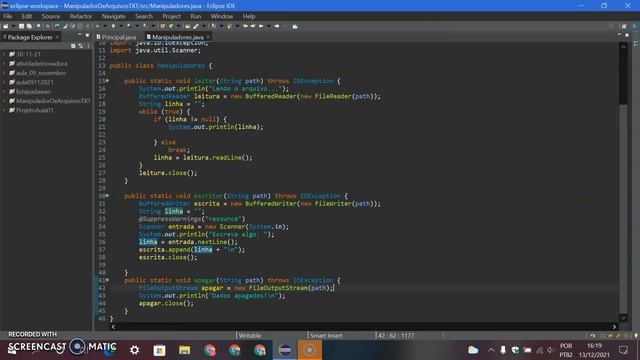This screenshot has height=360, width=640.
Task: Toggle folding of escritor method at line 30
Action: tap(107, 196)
